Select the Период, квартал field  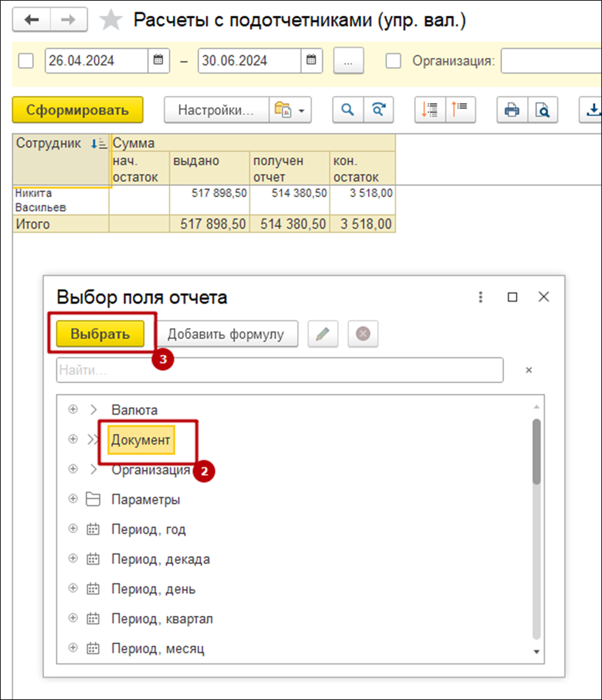pos(162,619)
